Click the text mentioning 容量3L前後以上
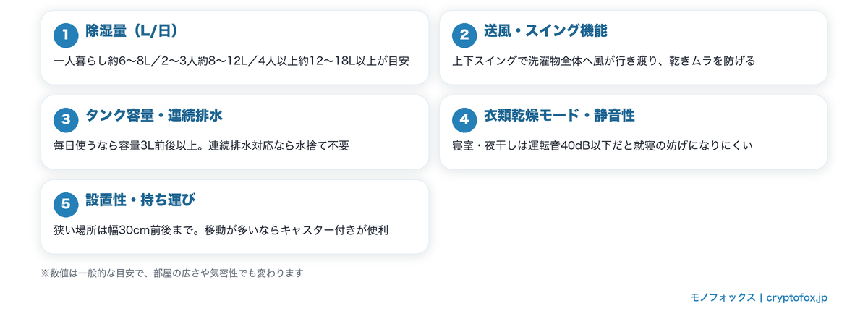Viewport: 868px width, 319px height. pos(201,145)
